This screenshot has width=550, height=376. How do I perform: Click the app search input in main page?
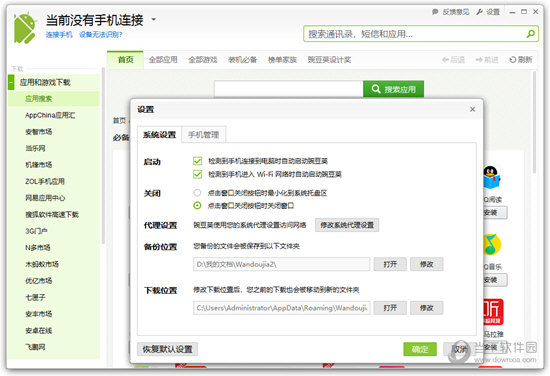pos(288,89)
